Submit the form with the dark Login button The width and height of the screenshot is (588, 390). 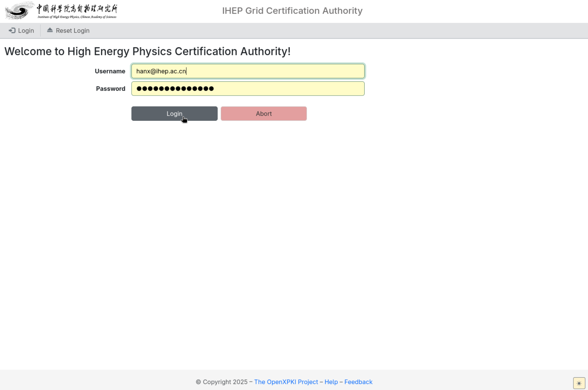pos(174,114)
